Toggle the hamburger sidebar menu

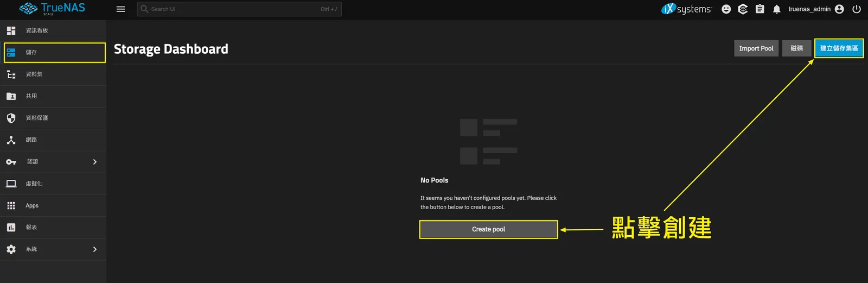point(121,9)
